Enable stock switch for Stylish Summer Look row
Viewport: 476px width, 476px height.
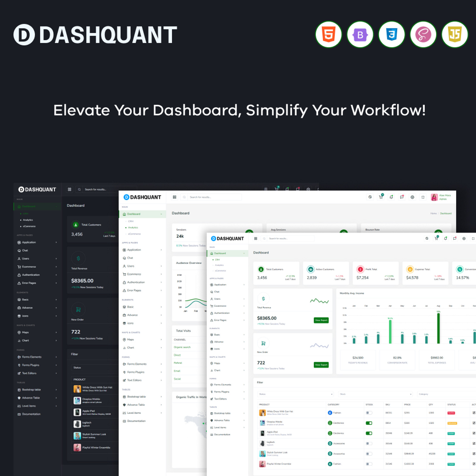click(x=369, y=454)
